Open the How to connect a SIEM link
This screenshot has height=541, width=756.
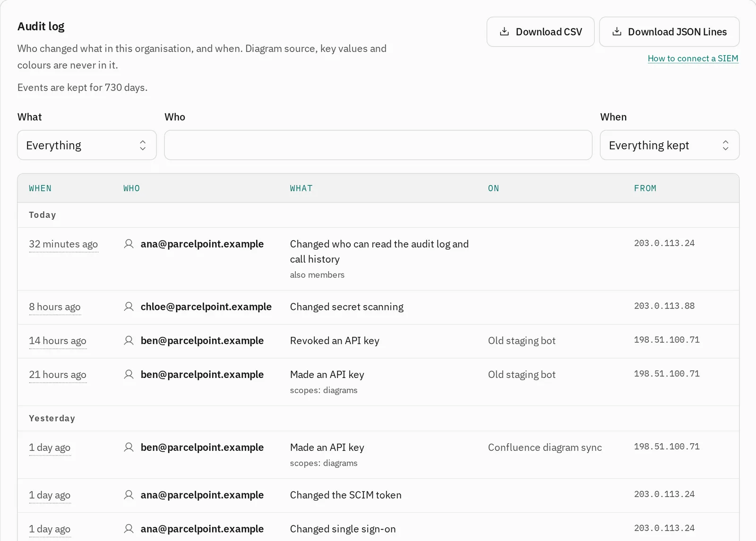[x=693, y=59]
